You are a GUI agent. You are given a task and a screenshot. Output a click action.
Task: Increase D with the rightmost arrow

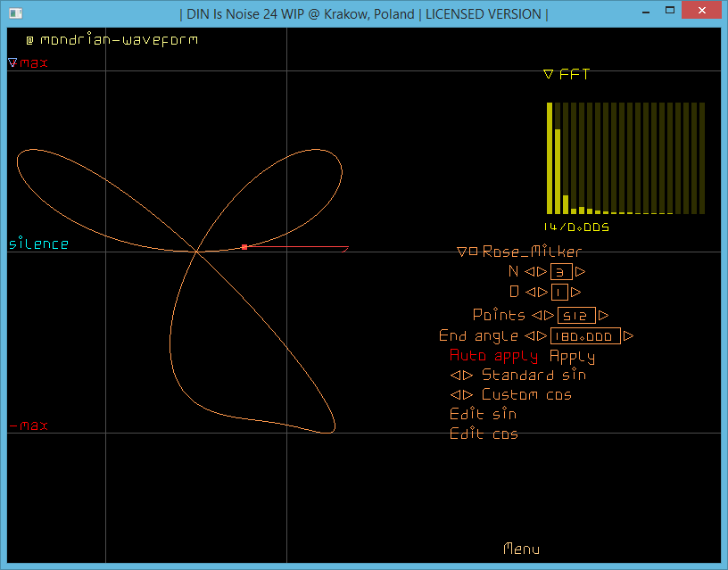pos(576,292)
